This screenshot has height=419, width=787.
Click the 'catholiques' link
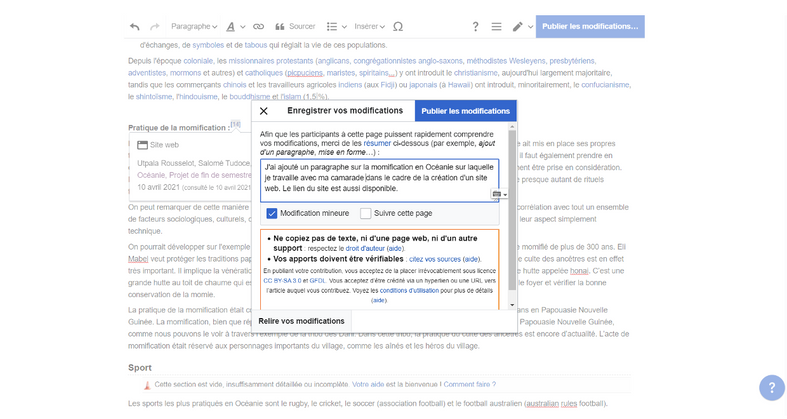[x=264, y=73]
